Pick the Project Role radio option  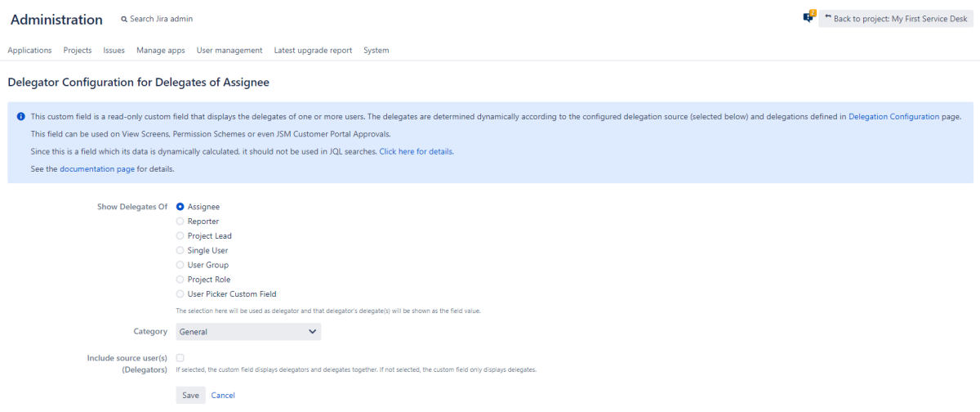coord(180,280)
